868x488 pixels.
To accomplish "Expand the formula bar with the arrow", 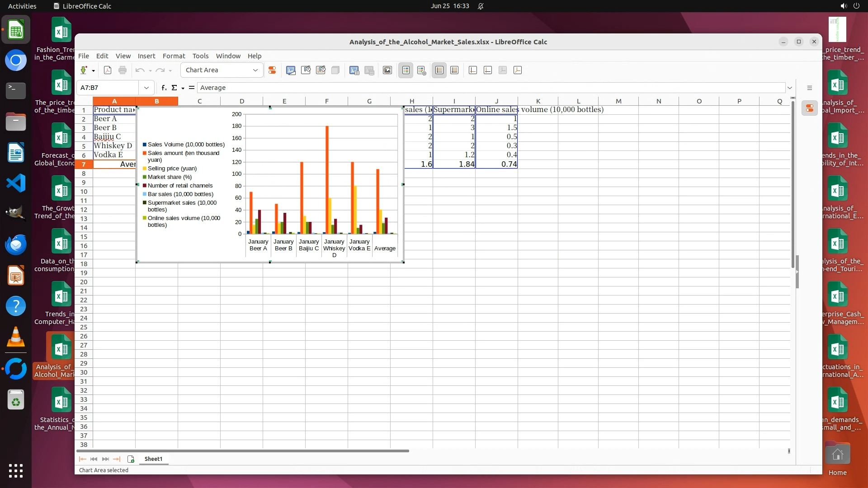I will coord(790,88).
